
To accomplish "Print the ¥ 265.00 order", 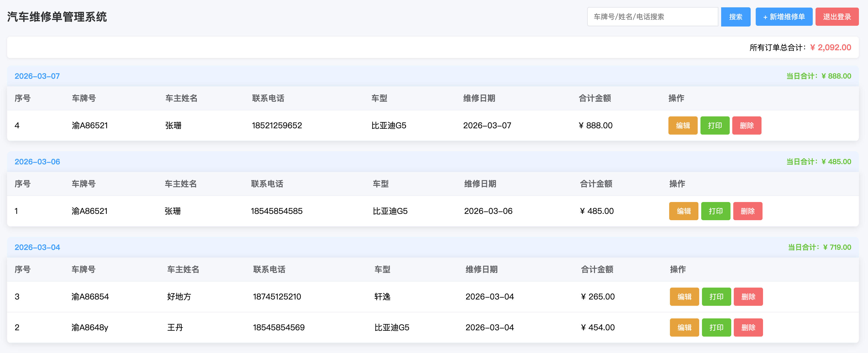I will click(716, 297).
